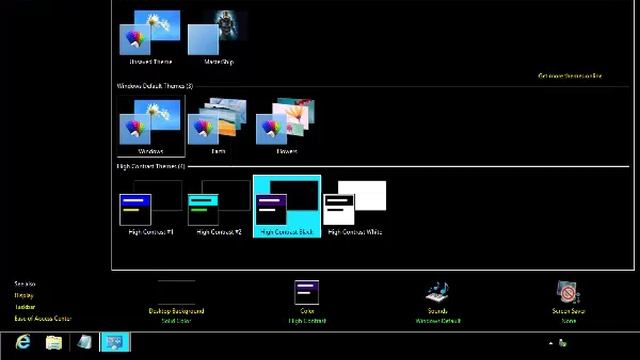Click Windows Default Themes group heading
Screen dimensions: 640x360
point(155,86)
